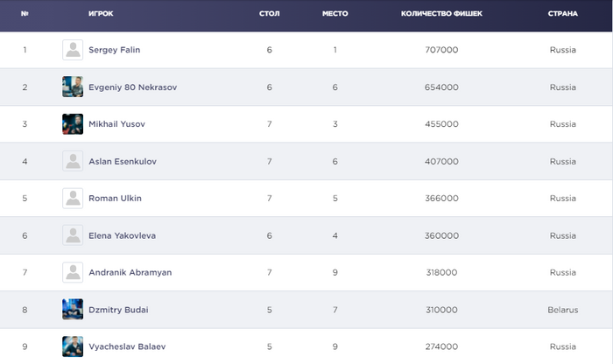Click Sergey Falin's placeholder avatar icon
The width and height of the screenshot is (613, 364).
[73, 50]
